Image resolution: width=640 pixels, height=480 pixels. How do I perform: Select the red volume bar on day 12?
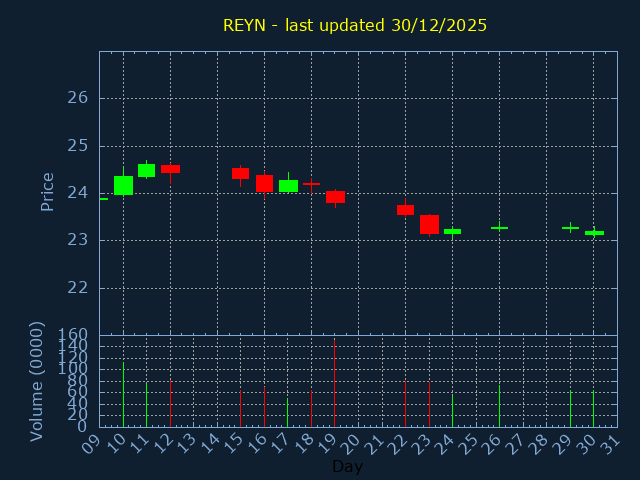[170, 403]
